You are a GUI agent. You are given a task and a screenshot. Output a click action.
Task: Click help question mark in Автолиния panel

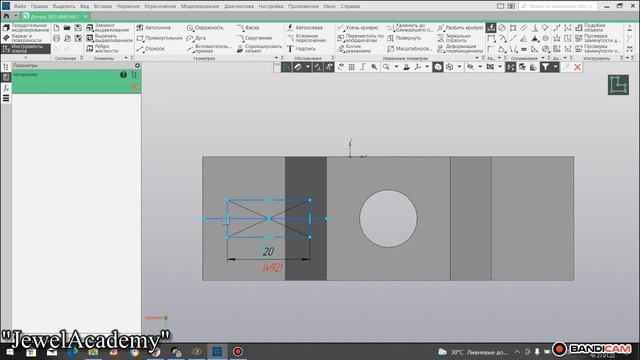tap(123, 75)
